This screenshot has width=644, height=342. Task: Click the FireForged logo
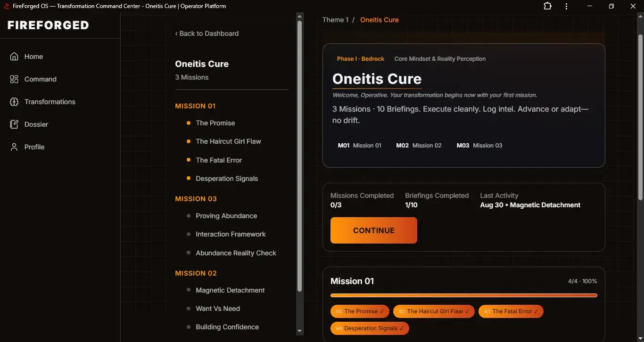pyautogui.click(x=48, y=25)
